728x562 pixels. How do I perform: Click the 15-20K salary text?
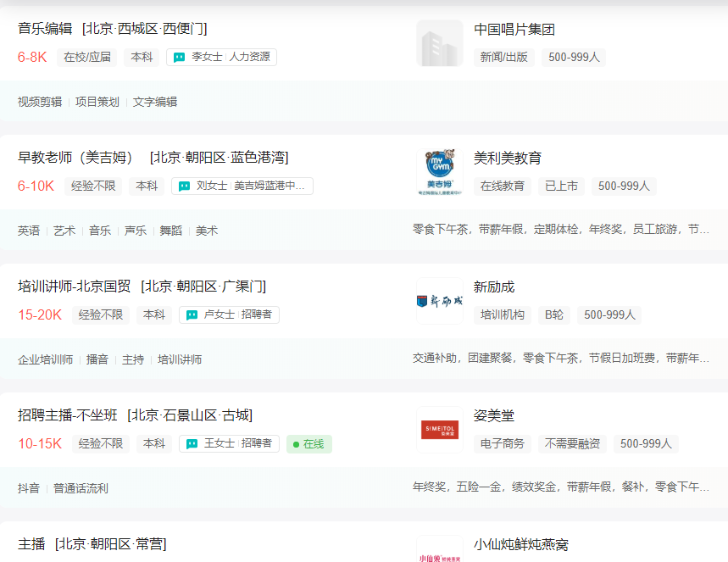[x=40, y=315]
